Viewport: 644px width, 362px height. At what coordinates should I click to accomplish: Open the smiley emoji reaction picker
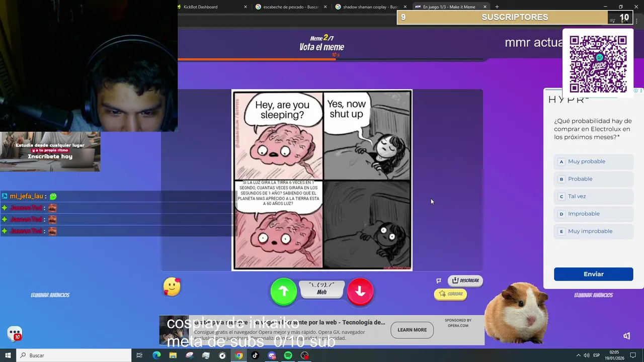click(x=172, y=287)
